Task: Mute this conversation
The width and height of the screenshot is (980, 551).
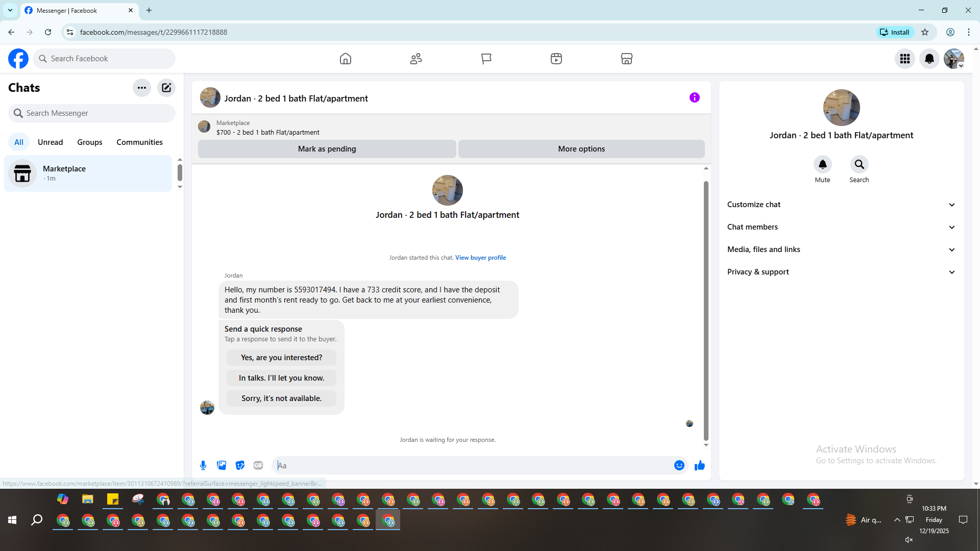Action: coord(822,164)
